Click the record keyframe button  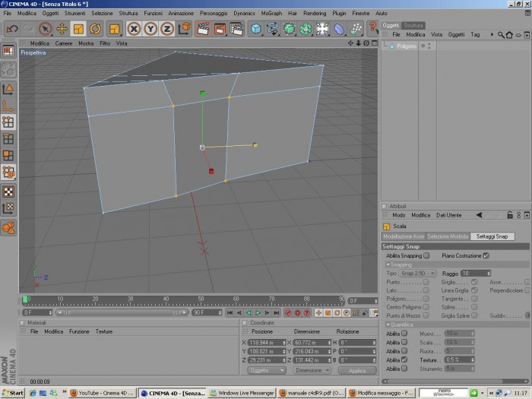pos(288,312)
